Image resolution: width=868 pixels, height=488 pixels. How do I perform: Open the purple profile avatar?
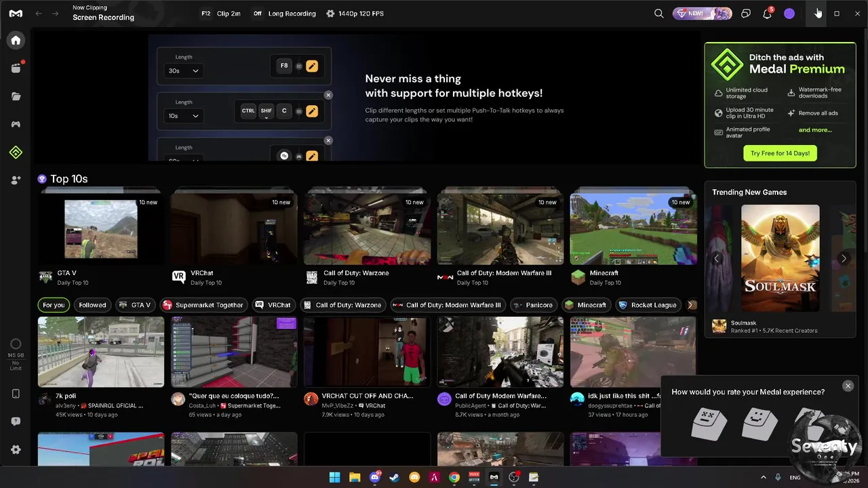(x=789, y=14)
